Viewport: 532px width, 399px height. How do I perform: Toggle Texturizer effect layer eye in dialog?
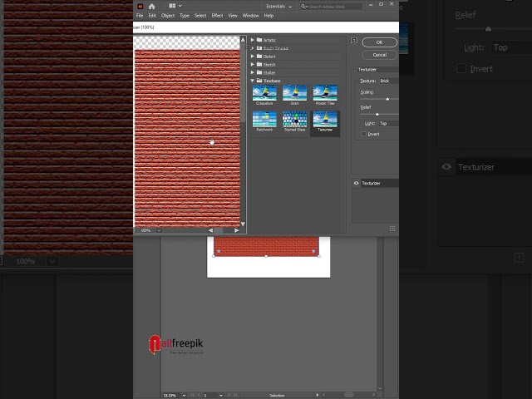[x=357, y=183]
